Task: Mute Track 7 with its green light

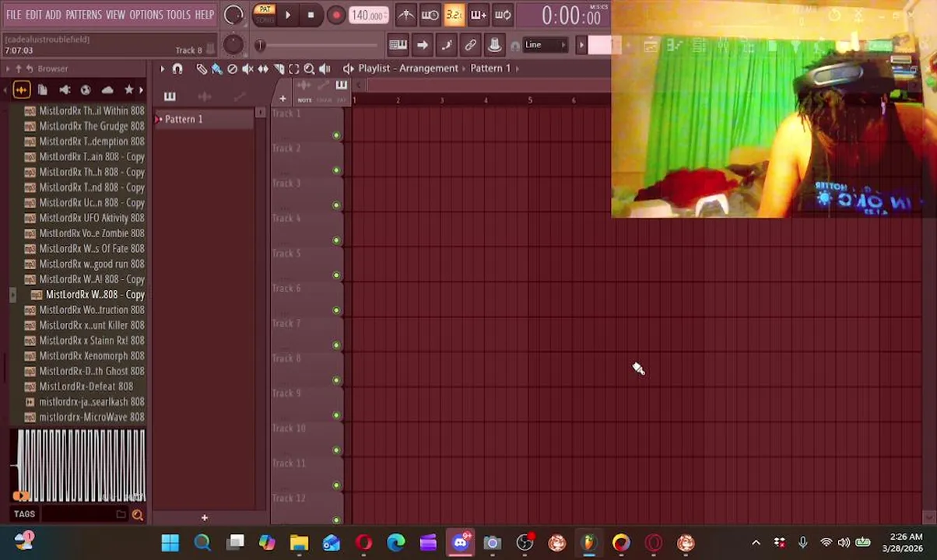Action: pos(336,345)
